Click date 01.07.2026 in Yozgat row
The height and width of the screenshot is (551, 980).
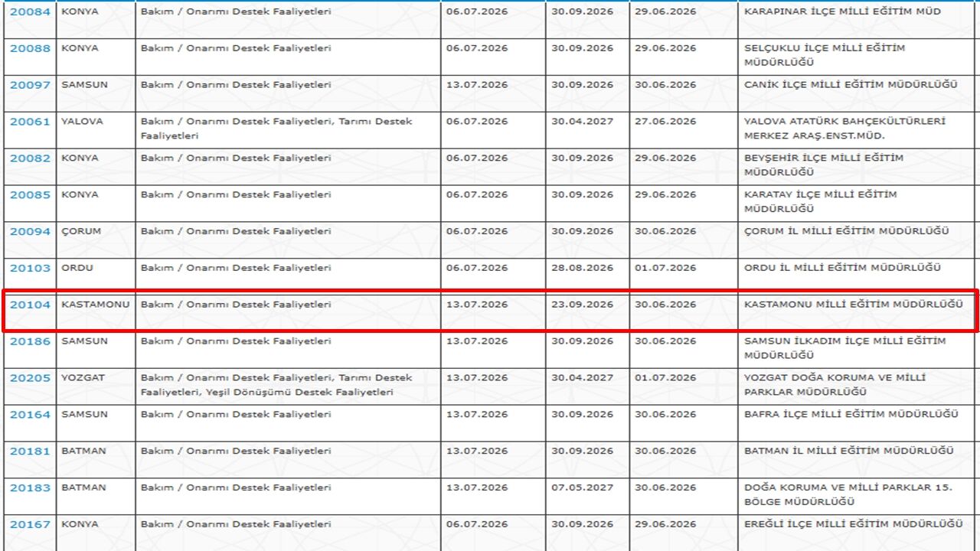pos(665,378)
